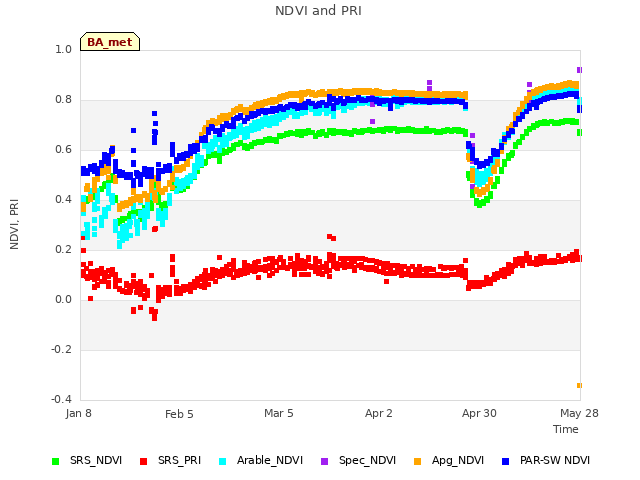
Task: Toggle the SRS_NDVI series label
Action: point(96,460)
